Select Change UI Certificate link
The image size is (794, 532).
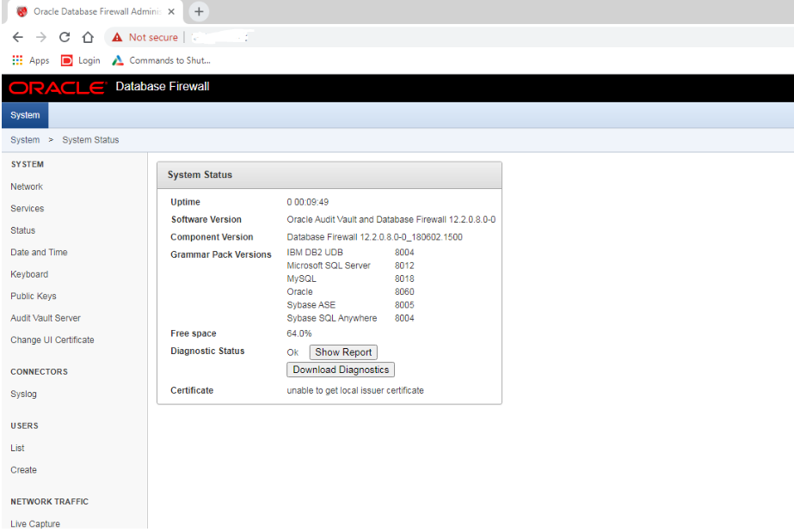click(x=52, y=340)
